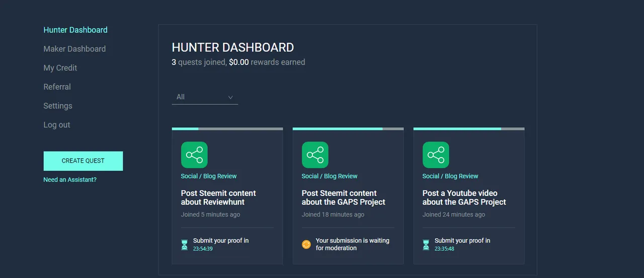644x278 pixels.
Task: Click share icon on Youtube video quest card
Action: click(x=436, y=155)
